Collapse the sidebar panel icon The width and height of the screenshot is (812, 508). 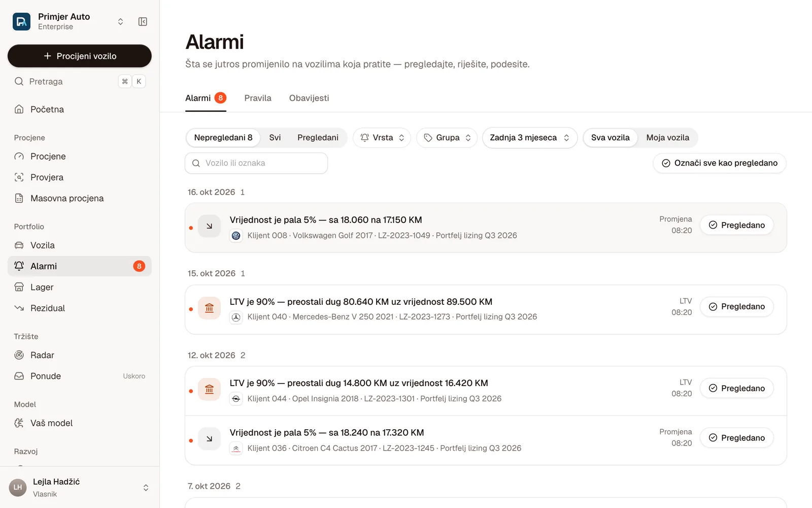[143, 21]
